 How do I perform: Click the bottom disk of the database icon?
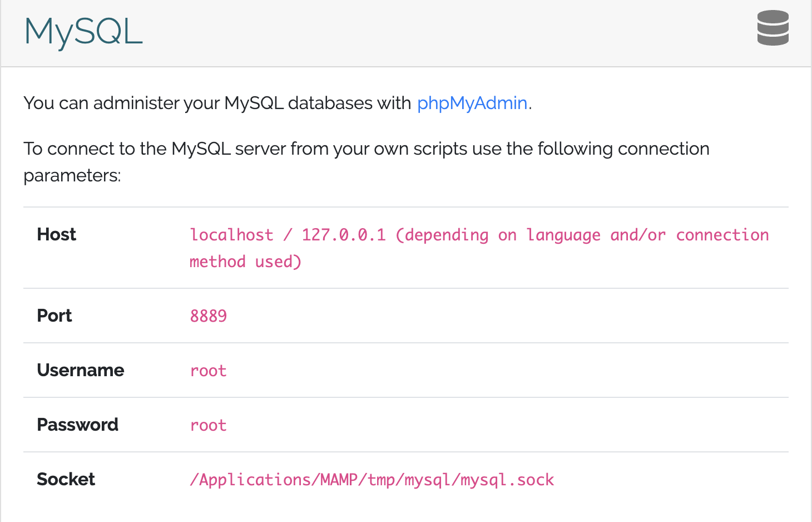coord(773,39)
